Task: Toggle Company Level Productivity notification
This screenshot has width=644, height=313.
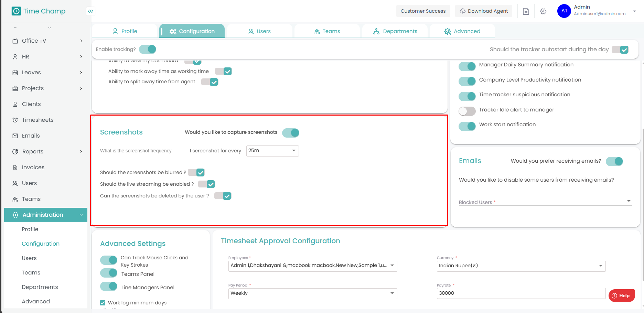Action: [x=467, y=82]
